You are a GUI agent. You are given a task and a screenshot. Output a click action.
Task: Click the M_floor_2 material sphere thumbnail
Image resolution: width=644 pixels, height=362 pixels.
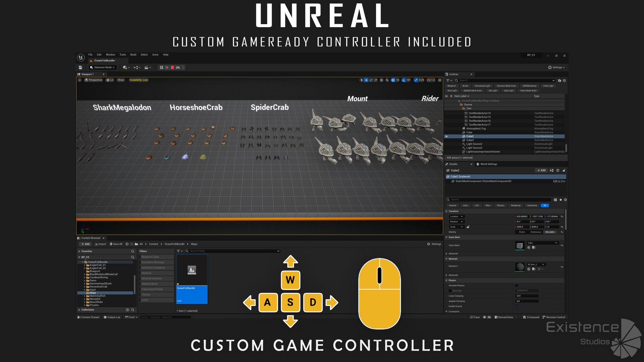pyautogui.click(x=520, y=267)
